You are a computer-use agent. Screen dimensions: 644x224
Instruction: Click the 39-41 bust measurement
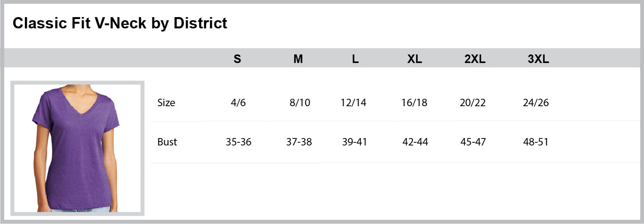pos(354,142)
